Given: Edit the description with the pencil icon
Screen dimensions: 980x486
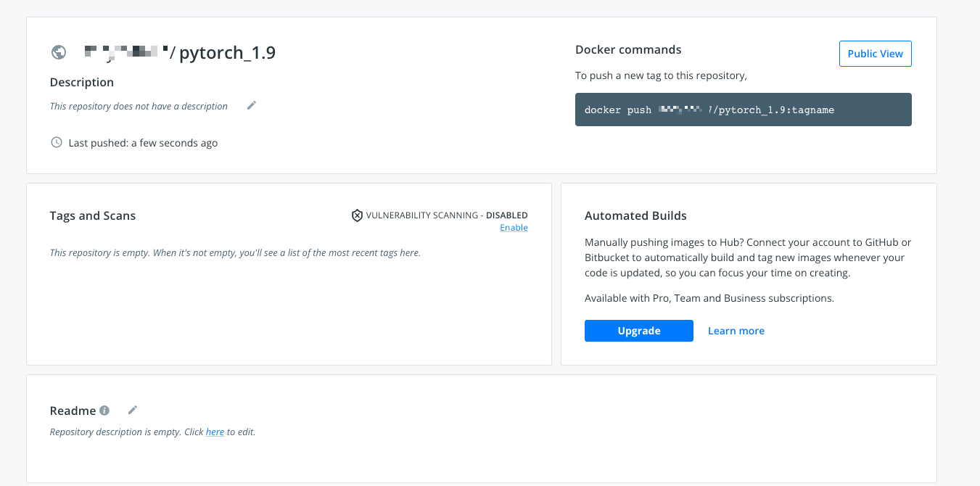Looking at the screenshot, I should 252,105.
